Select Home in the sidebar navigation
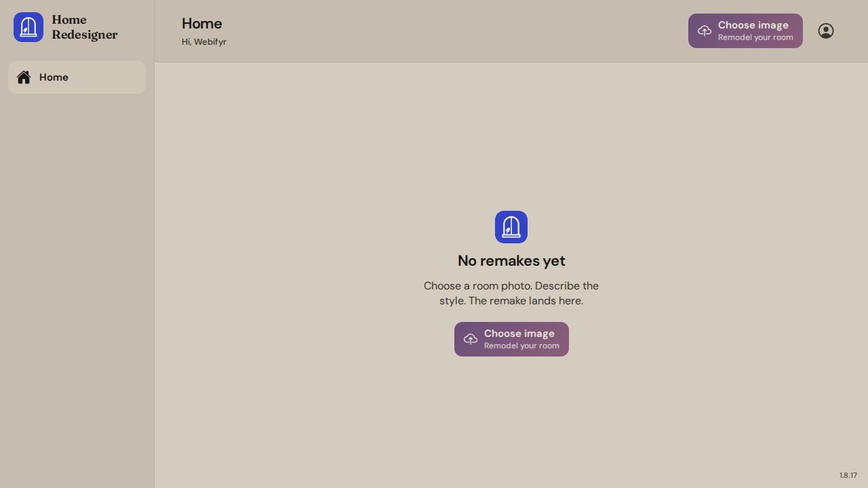Image resolution: width=868 pixels, height=488 pixels. coord(77,77)
